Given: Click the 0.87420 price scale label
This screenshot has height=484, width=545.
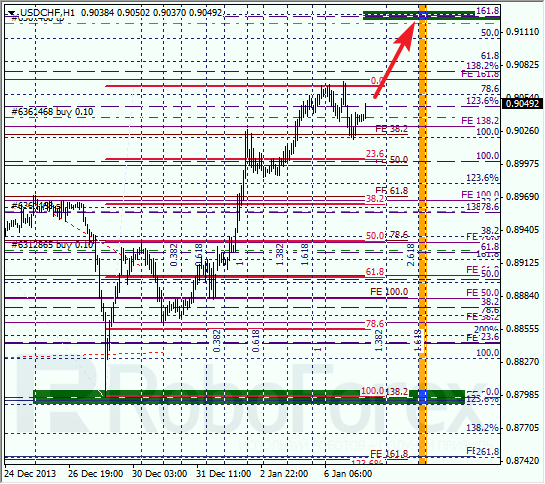Looking at the screenshot, I should (x=522, y=461).
